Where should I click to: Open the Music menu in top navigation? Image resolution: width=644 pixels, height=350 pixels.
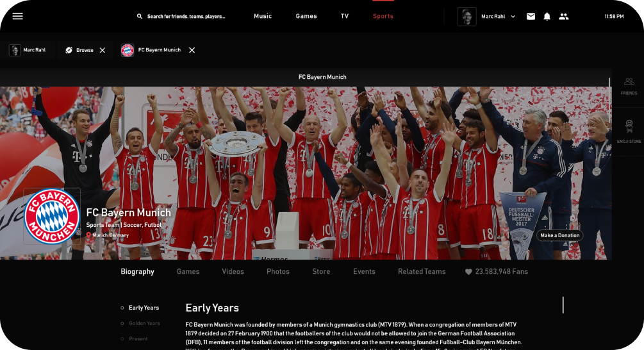pyautogui.click(x=263, y=16)
